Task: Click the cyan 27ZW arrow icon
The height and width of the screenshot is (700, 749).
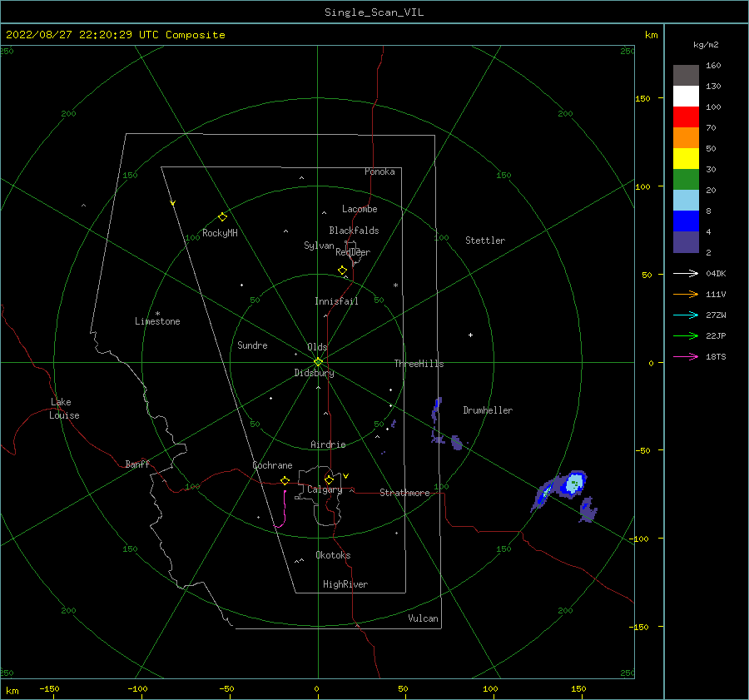Action: 686,315
